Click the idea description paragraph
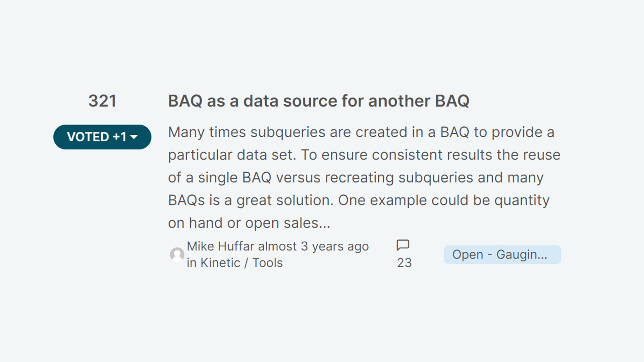 pyautogui.click(x=364, y=178)
